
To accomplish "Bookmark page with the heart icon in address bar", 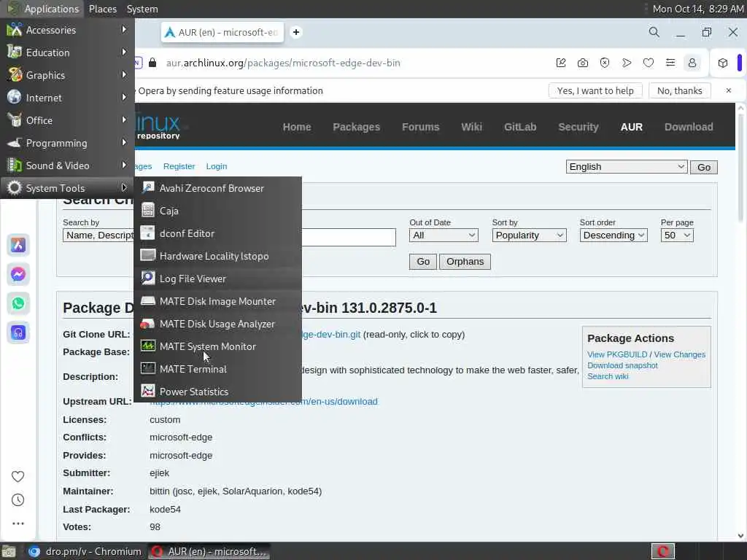I will (649, 63).
